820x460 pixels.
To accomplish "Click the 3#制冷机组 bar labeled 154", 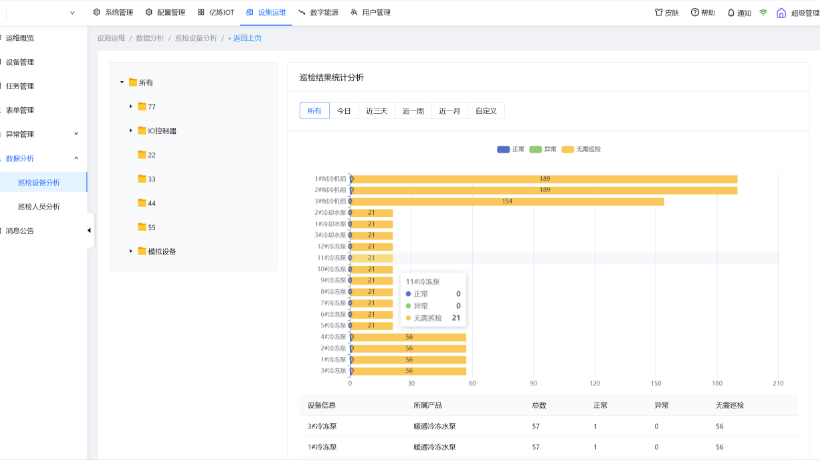I will click(x=507, y=201).
